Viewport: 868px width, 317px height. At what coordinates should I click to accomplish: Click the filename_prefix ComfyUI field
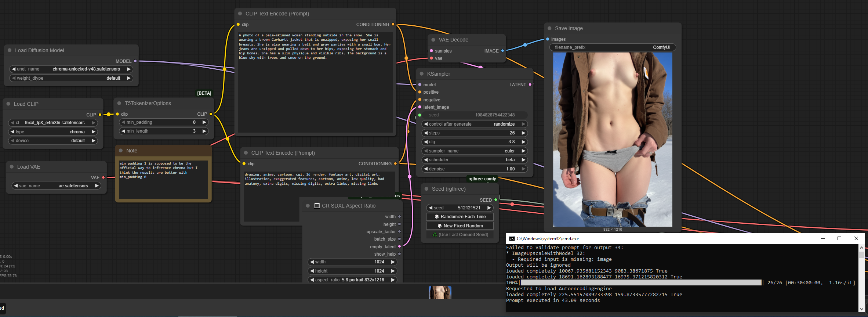coord(612,47)
